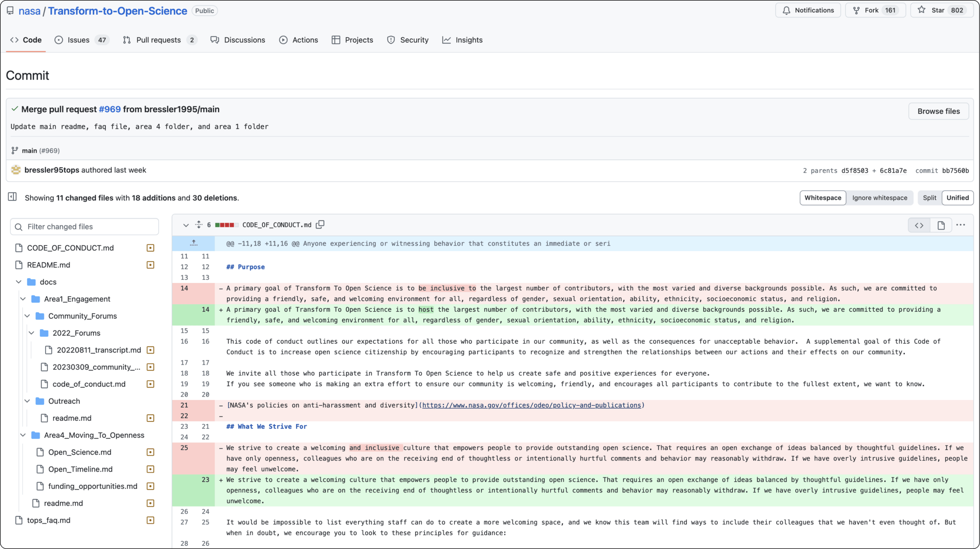Click the Filter changed files field
The image size is (980, 549).
pos(85,227)
